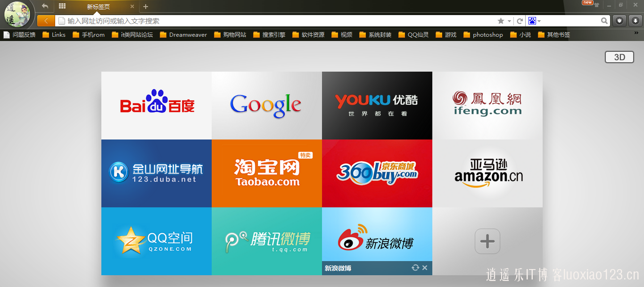Screen dimensions: 644x287
Task: Click the skin shirt icon marked new
Action: (x=596, y=5)
